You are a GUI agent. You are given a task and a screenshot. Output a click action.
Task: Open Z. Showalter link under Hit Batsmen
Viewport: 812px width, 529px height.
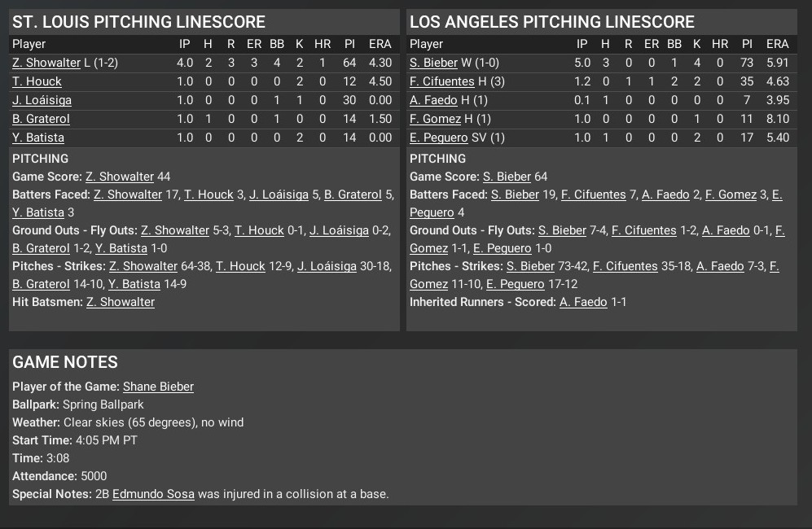point(121,302)
